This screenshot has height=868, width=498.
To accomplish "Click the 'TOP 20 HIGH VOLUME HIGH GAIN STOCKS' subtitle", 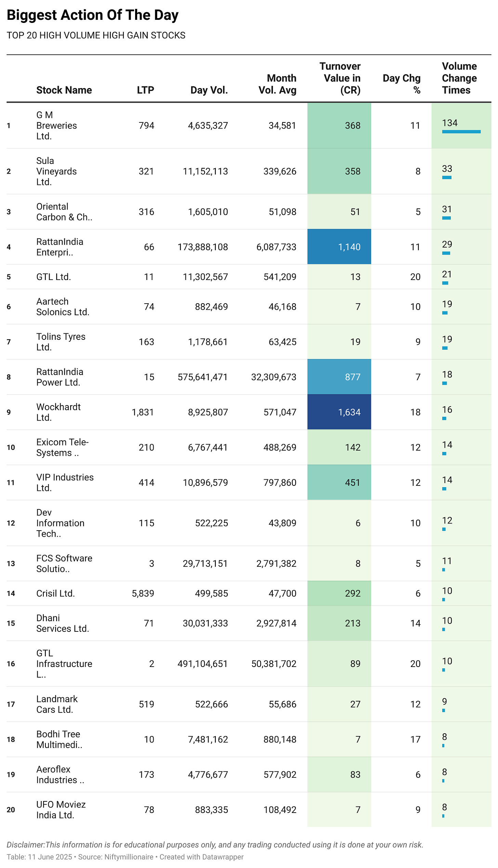I will (96, 35).
